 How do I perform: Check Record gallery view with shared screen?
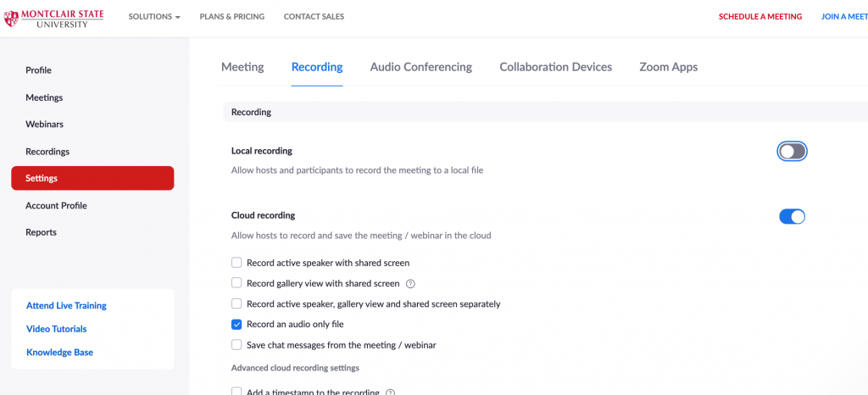(236, 283)
